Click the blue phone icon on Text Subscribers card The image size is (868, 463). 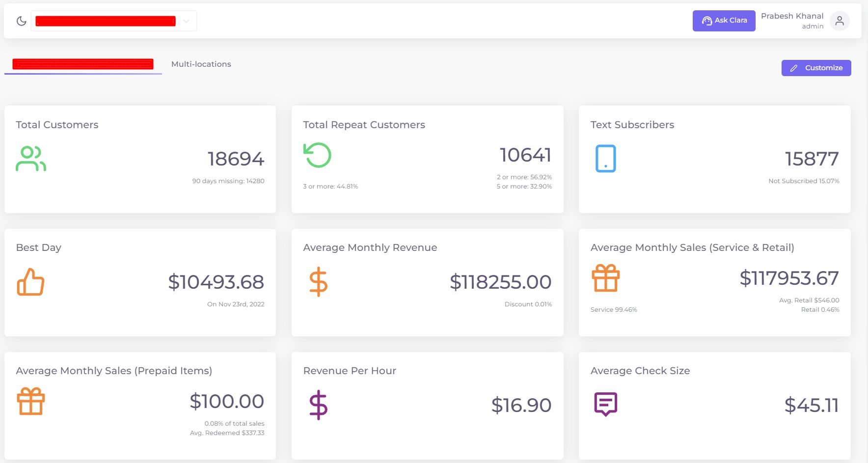(605, 158)
